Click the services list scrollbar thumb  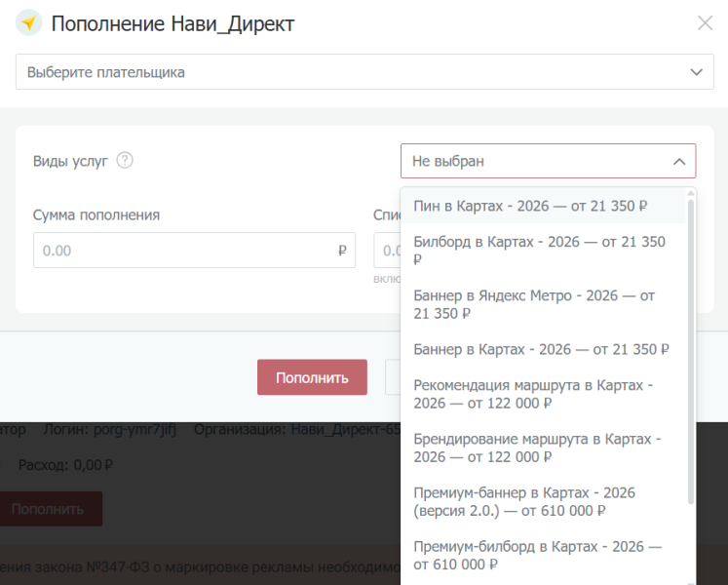click(691, 351)
